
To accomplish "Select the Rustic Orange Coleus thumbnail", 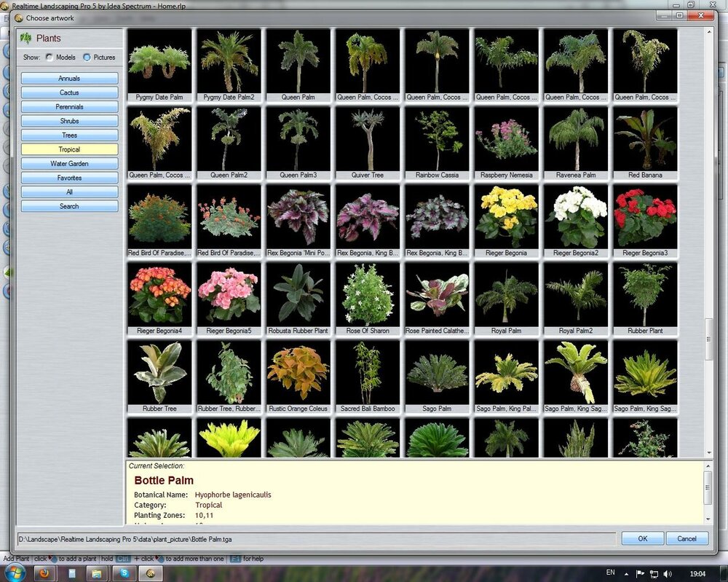I will click(x=298, y=373).
